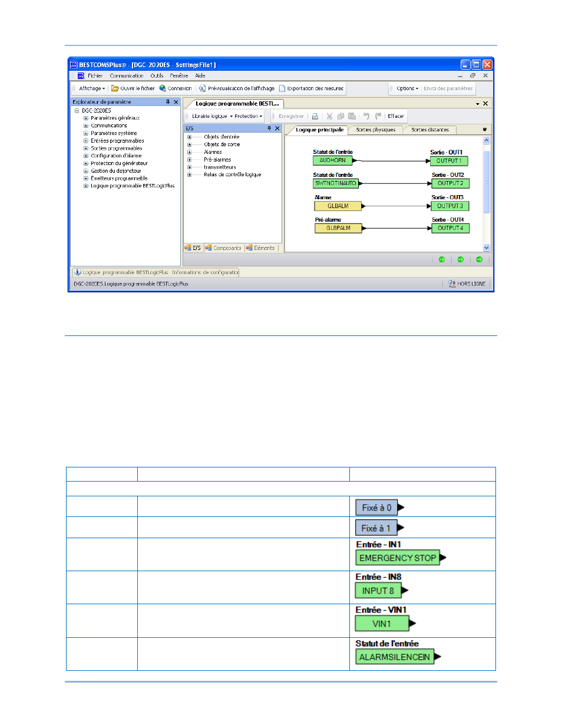The height and width of the screenshot is (728, 562).
Task: Expand Paramètres généraux node
Action: click(86, 118)
